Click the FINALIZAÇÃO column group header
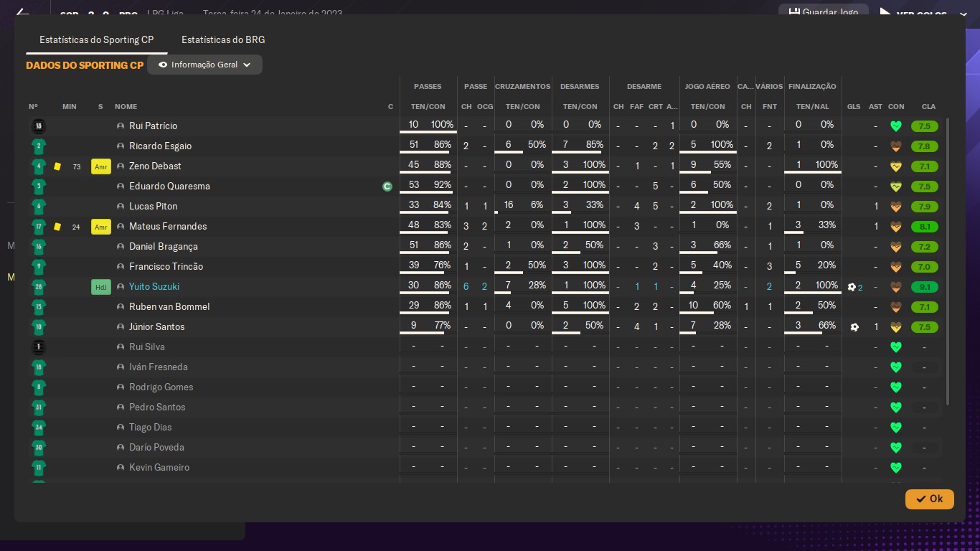Screen dimensions: 980x551 tap(812, 87)
